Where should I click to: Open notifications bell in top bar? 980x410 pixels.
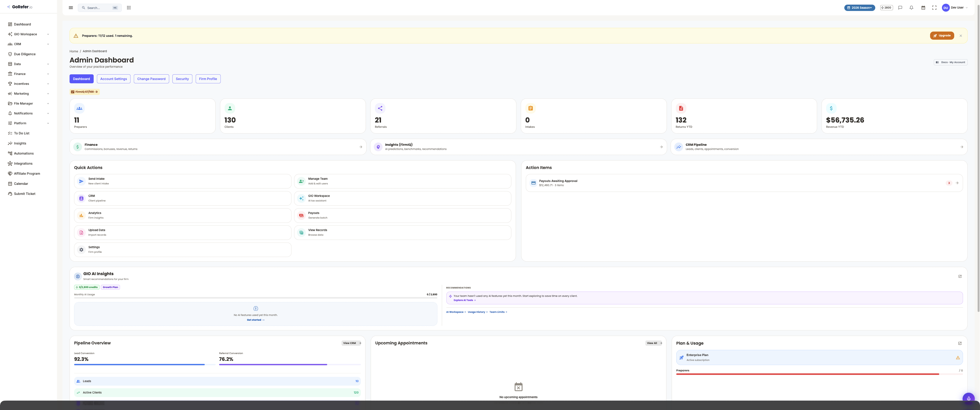pos(911,8)
